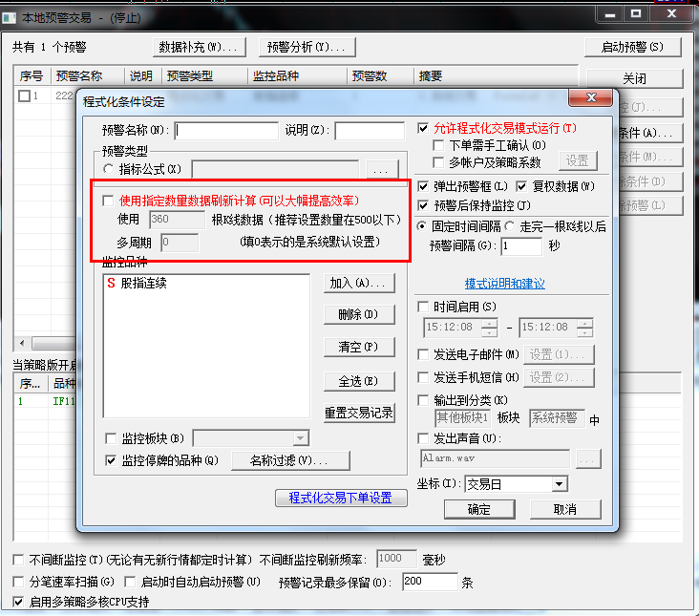This screenshot has height=616, width=699.
Task: Click 启动预警(S) in main window
Action: pos(632,47)
